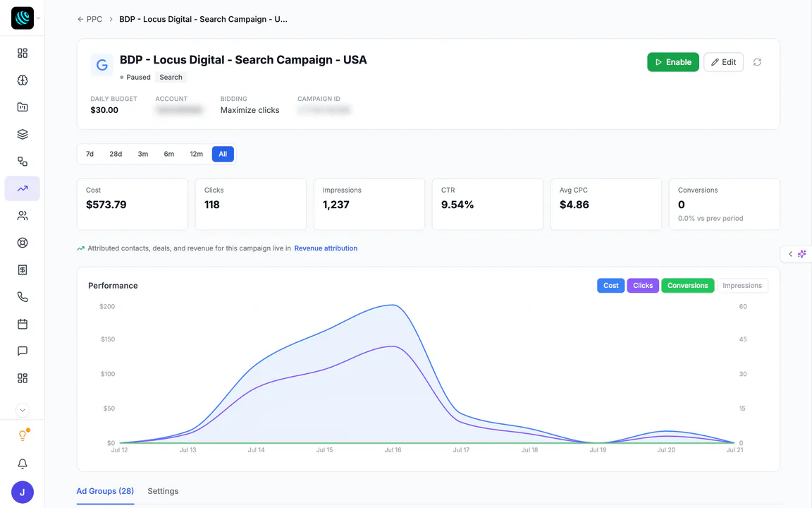Toggle the Impressions series in chart
Image resolution: width=812 pixels, height=508 pixels.
click(742, 286)
